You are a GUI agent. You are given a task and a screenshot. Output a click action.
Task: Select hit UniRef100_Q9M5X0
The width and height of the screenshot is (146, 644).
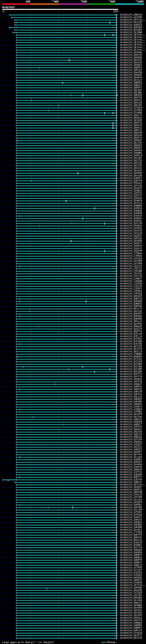click(131, 67)
